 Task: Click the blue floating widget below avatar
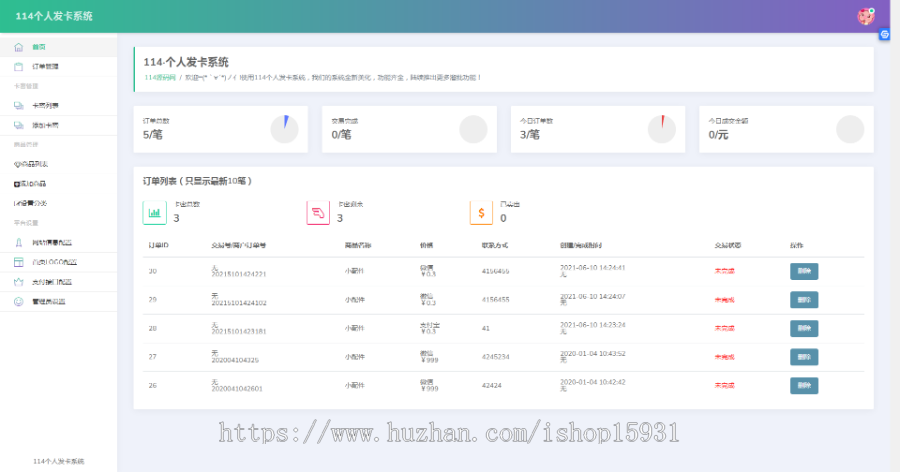(x=885, y=34)
